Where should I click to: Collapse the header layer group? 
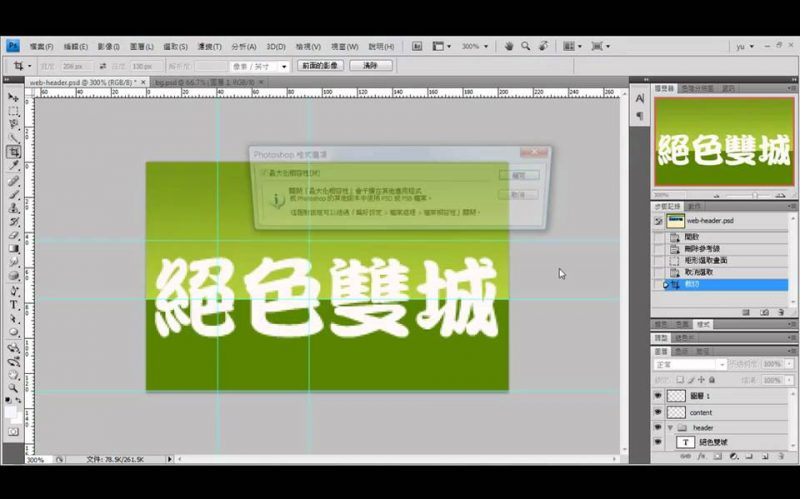tap(670, 427)
